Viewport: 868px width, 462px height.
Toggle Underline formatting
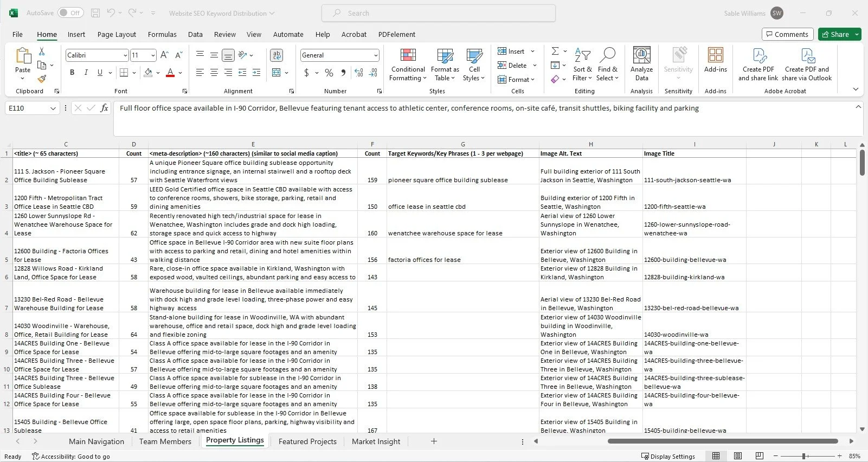[x=100, y=72]
